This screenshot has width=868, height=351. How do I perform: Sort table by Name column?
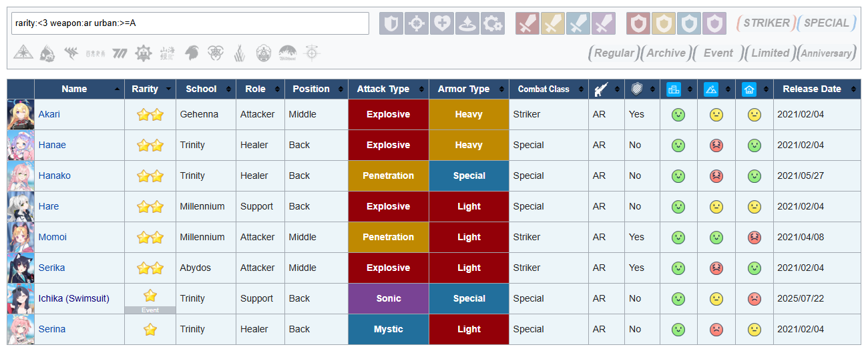coord(79,89)
